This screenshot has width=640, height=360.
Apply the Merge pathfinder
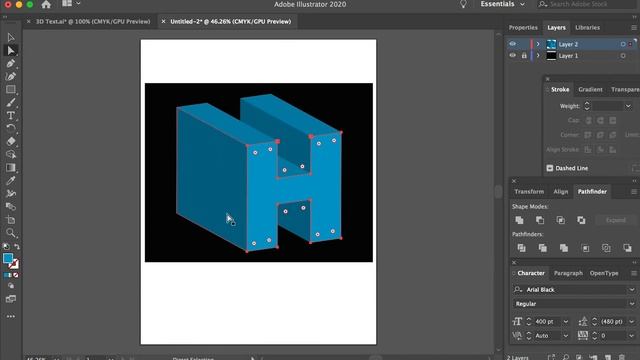(564, 248)
